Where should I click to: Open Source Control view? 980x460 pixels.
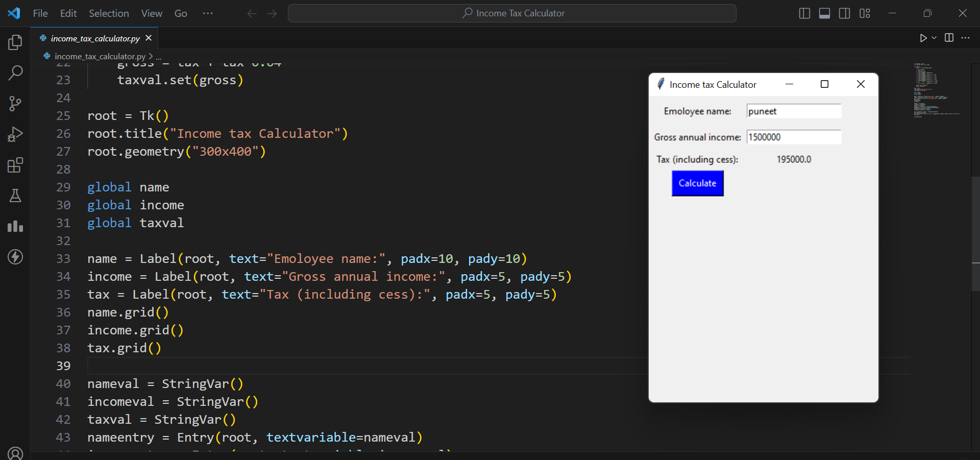coord(15,104)
